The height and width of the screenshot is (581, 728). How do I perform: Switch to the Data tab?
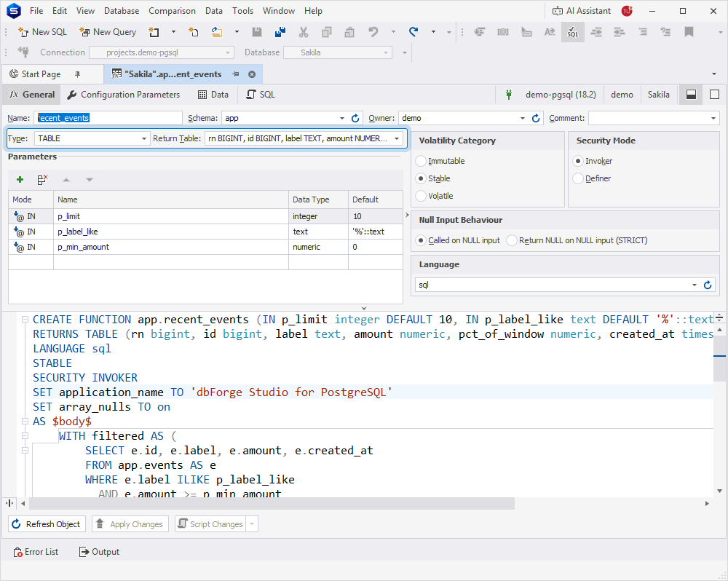pyautogui.click(x=213, y=95)
